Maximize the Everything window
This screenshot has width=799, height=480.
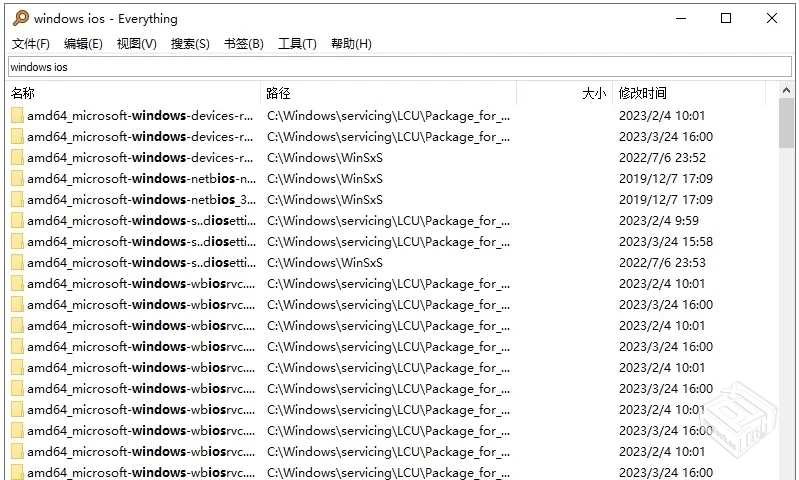726,18
